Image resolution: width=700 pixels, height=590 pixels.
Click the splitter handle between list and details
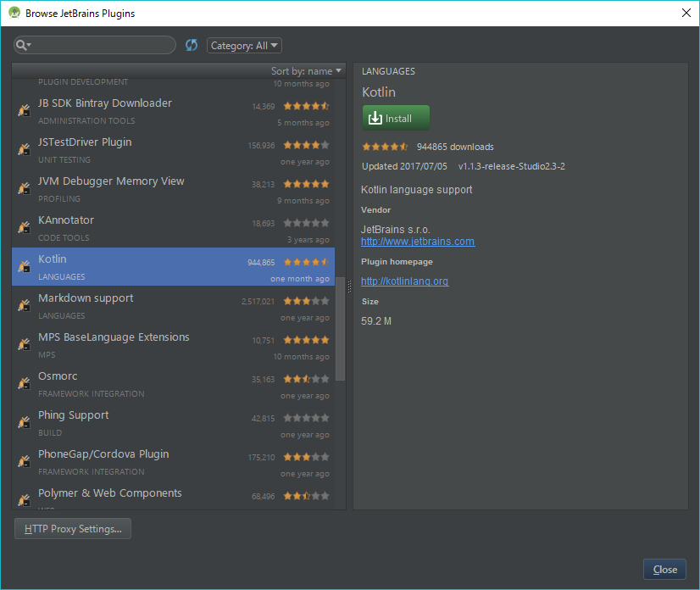click(x=349, y=286)
